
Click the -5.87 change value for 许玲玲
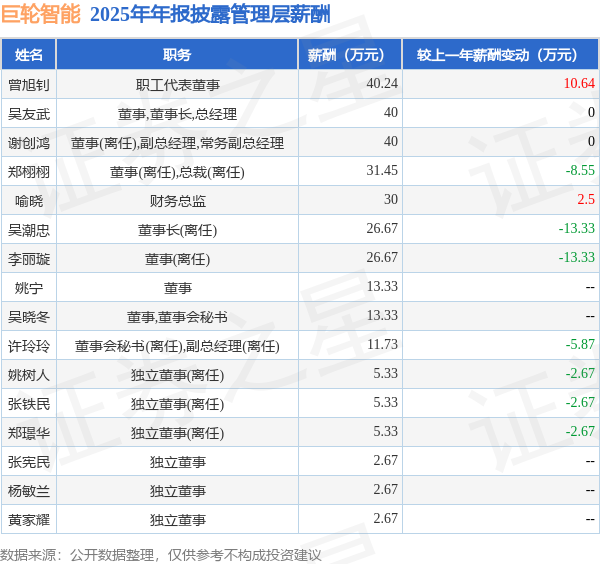click(580, 344)
